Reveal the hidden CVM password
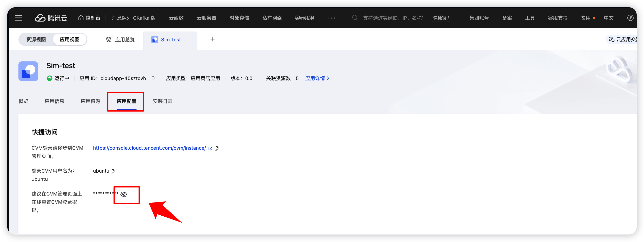Screen dimensions: 644x242 coord(124,194)
